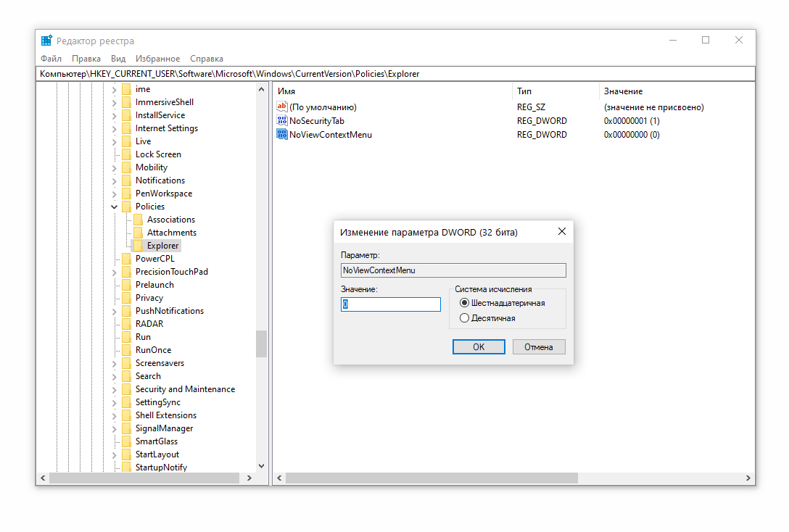Expand the ImmersiveShell tree node
This screenshot has width=789, height=532.
115,103
